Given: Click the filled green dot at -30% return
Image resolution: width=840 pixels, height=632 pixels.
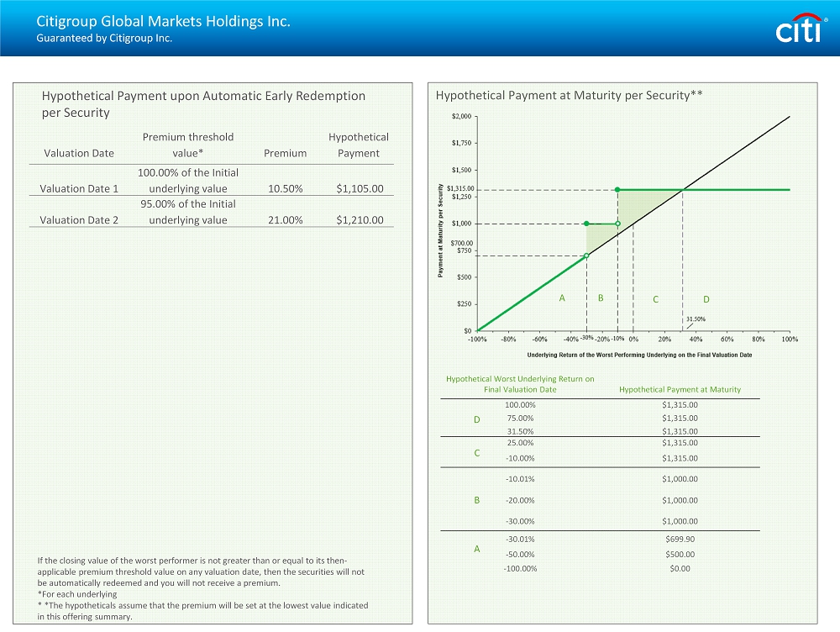Looking at the screenshot, I should click(x=586, y=224).
